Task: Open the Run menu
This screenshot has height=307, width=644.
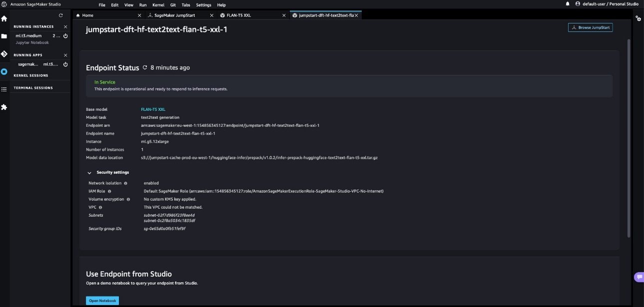Action: point(143,4)
